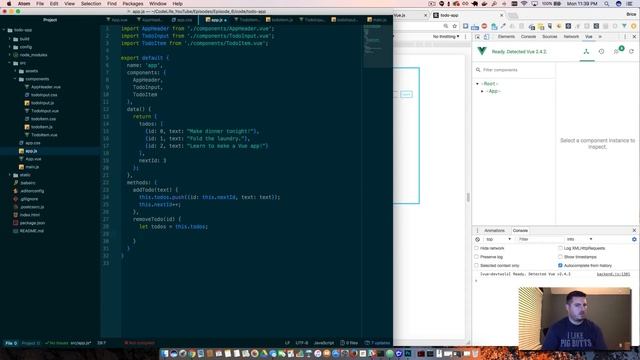Expand the config folder in project tree
The image size is (640, 360).
tap(9, 47)
